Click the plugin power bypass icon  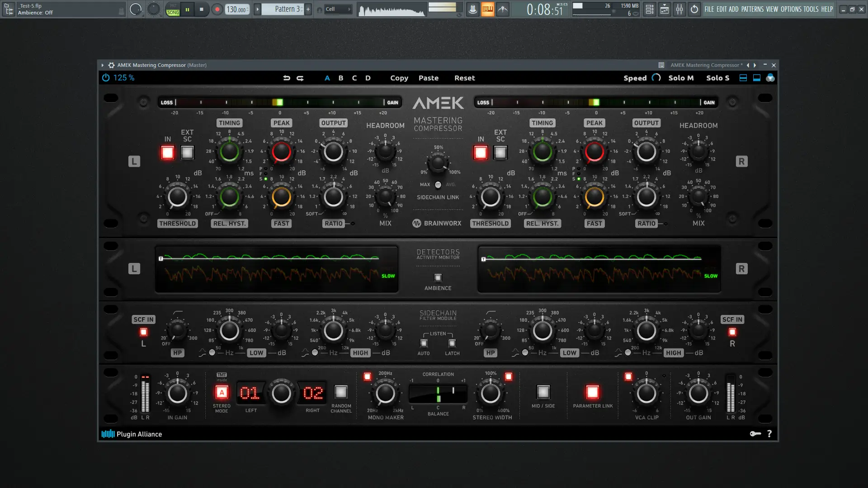click(106, 78)
